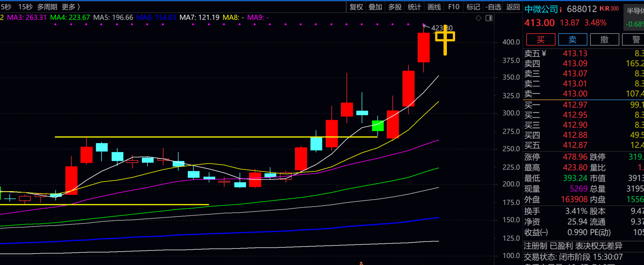Click the orange marker at the chart bottom

tap(361, 263)
